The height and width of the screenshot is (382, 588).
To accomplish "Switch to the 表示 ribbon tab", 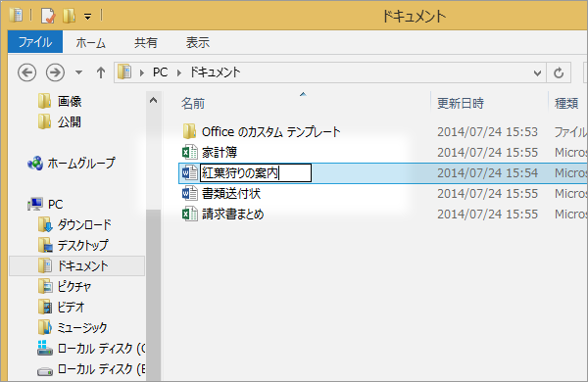I will tap(198, 43).
